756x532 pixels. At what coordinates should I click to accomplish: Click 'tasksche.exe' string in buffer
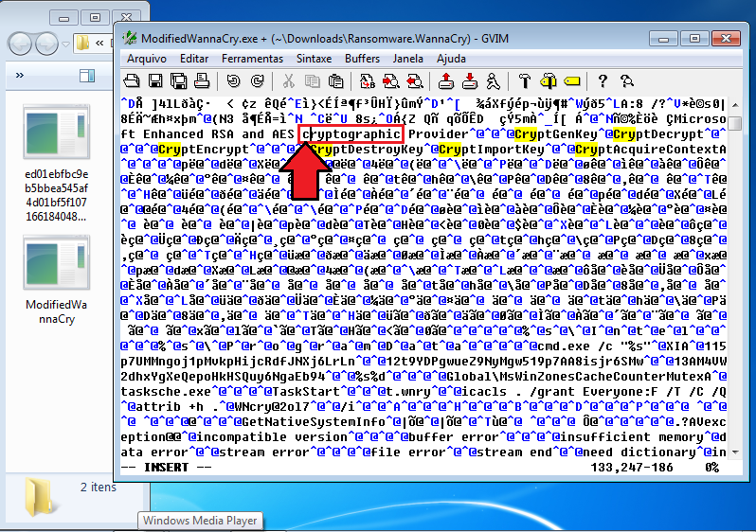pos(166,391)
